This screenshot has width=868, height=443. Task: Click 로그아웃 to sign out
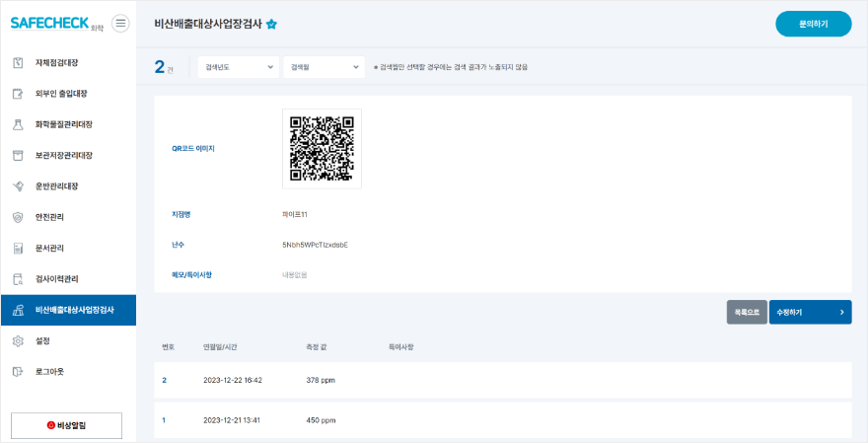point(69,372)
